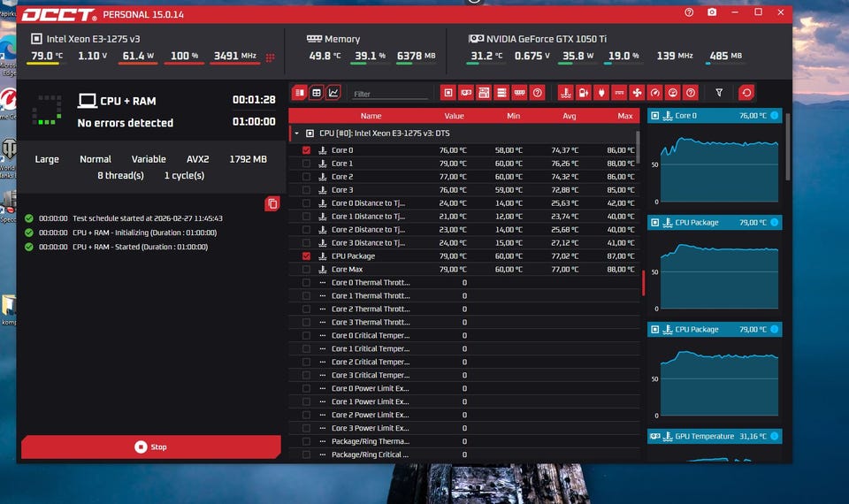The width and height of the screenshot is (849, 504).
Task: Click the AVX2 instruction set label
Action: pos(197,159)
